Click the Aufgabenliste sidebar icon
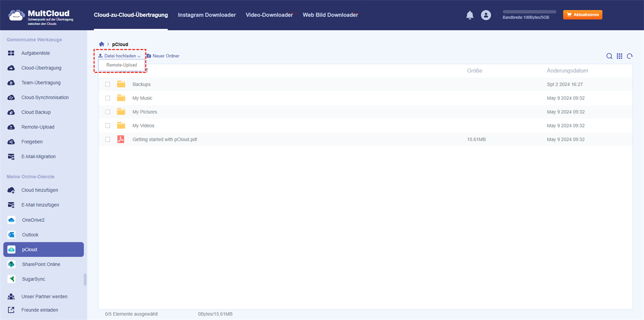644x320 pixels. [11, 53]
